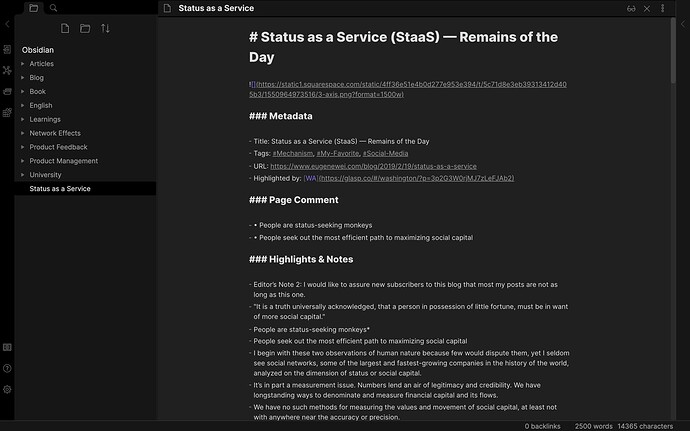690x431 pixels.
Task: Open third ribbon icon below graph view
Action: pyautogui.click(x=7, y=91)
